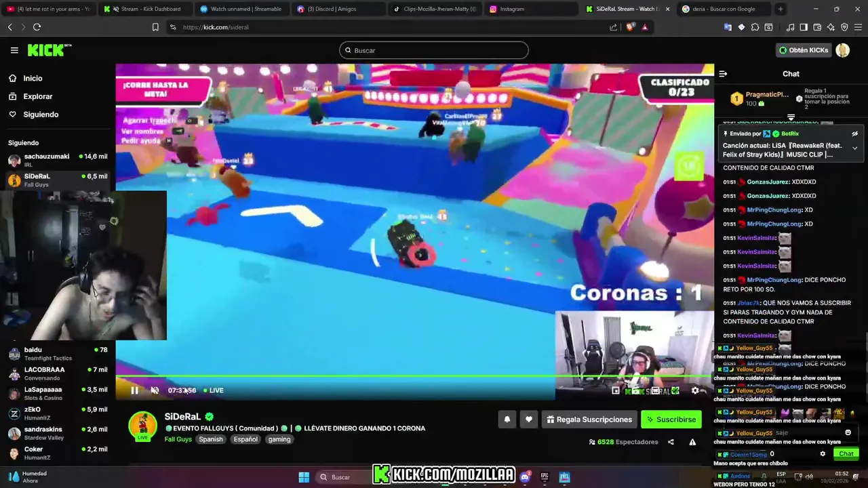The image size is (868, 488).
Task: Open sachauzumaki channel in Siguiendo list
Action: click(57, 160)
